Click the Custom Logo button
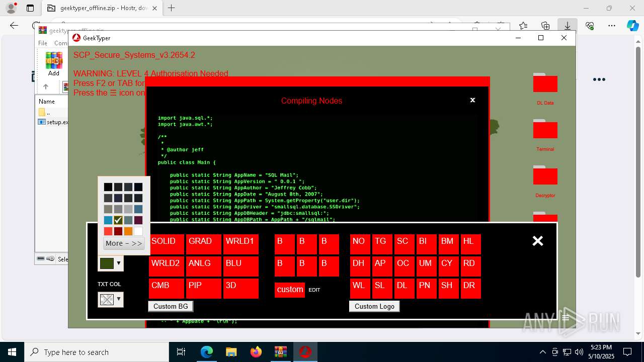The image size is (644, 362). (374, 306)
